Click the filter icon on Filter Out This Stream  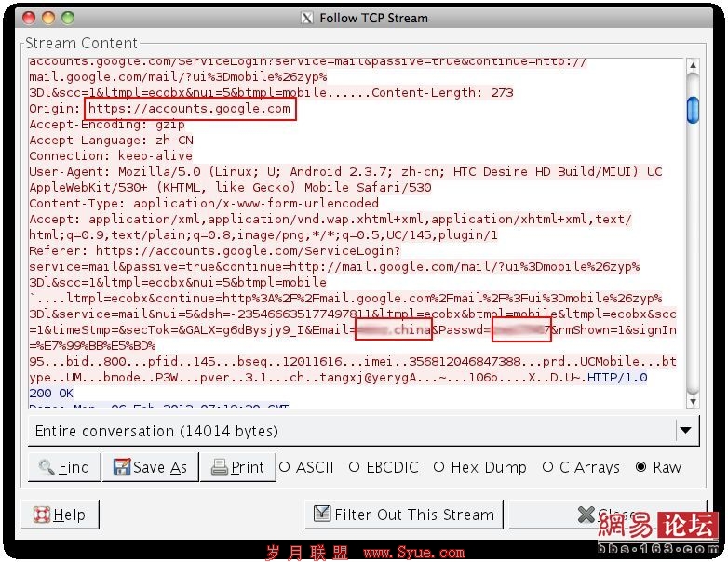click(322, 514)
